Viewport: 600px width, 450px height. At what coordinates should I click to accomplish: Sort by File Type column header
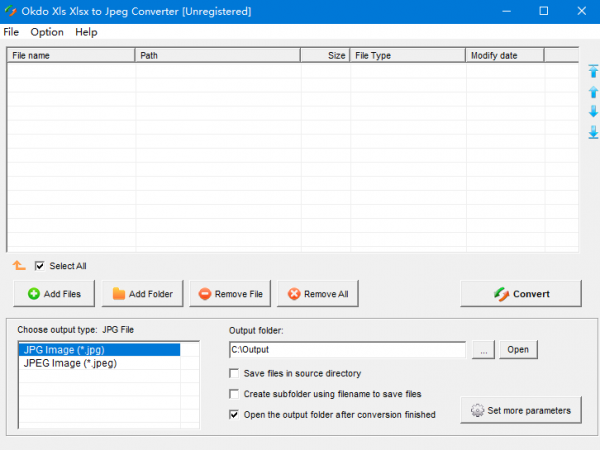[x=408, y=55]
